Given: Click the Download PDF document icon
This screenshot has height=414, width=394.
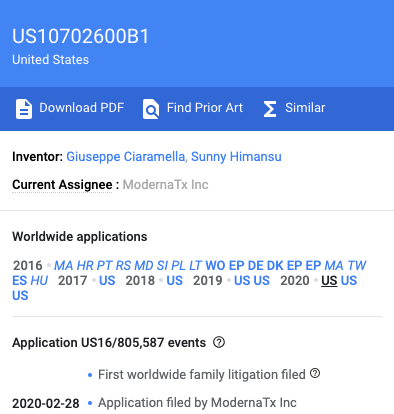Looking at the screenshot, I should 24,109.
